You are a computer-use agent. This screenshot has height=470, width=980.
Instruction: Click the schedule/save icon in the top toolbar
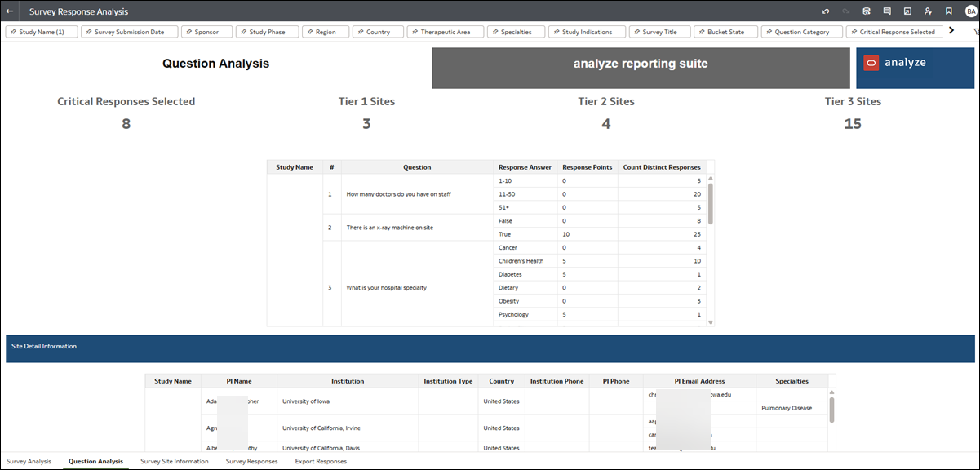(x=867, y=11)
